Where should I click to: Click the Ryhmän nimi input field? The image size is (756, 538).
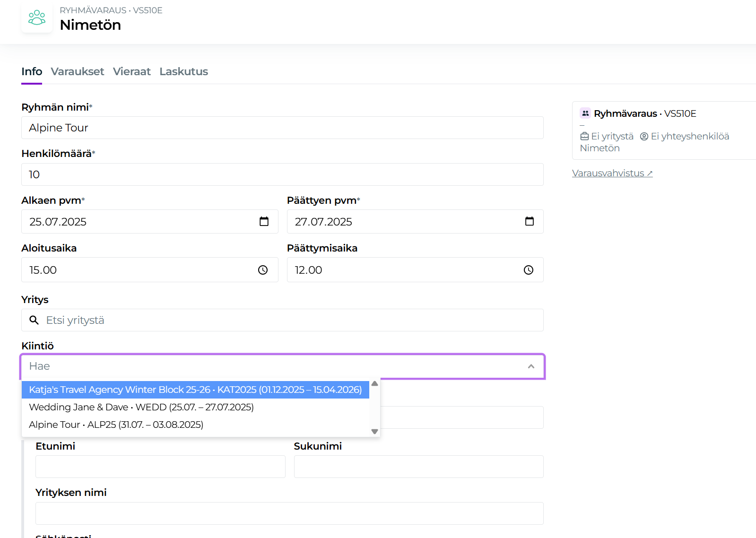pyautogui.click(x=282, y=128)
